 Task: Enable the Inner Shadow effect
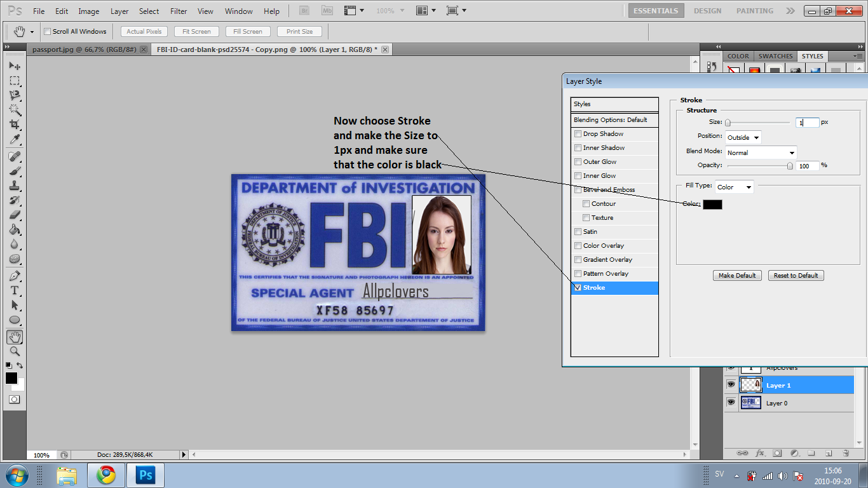point(578,148)
